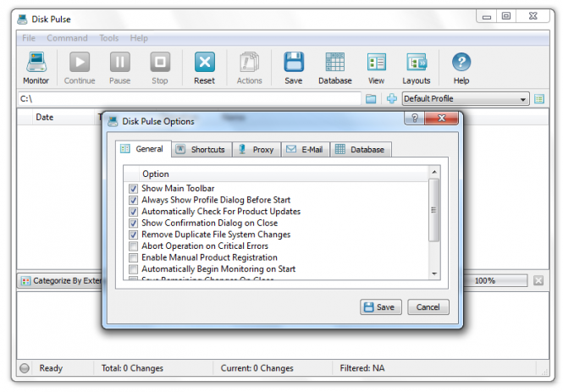This screenshot has width=563, height=392.
Task: Click the options list scroll down arrow
Action: pos(434,274)
